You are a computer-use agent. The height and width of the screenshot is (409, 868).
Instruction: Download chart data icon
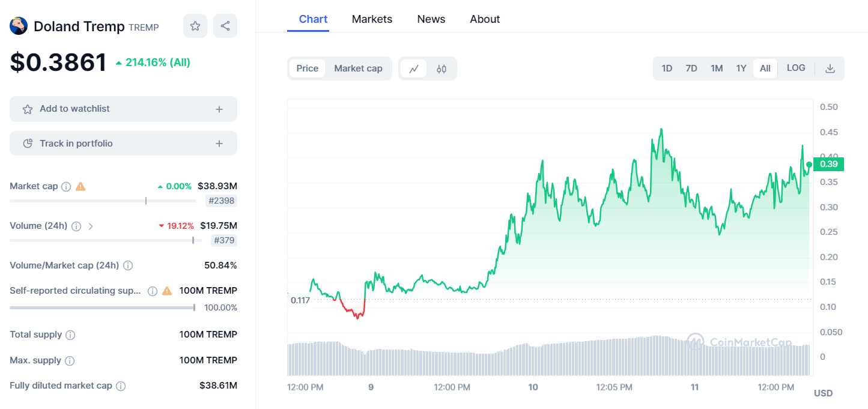pyautogui.click(x=830, y=68)
